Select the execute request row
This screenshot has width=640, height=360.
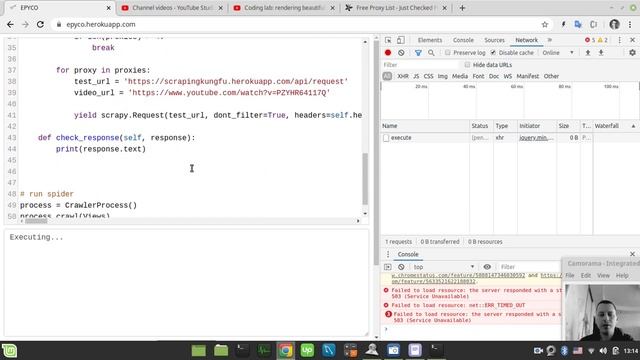tap(510, 138)
